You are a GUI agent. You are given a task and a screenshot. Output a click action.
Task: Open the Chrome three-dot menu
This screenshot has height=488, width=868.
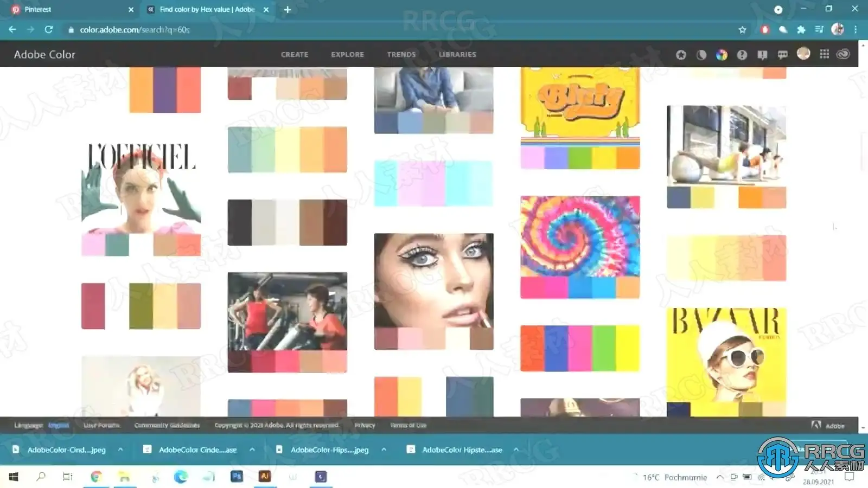(856, 30)
